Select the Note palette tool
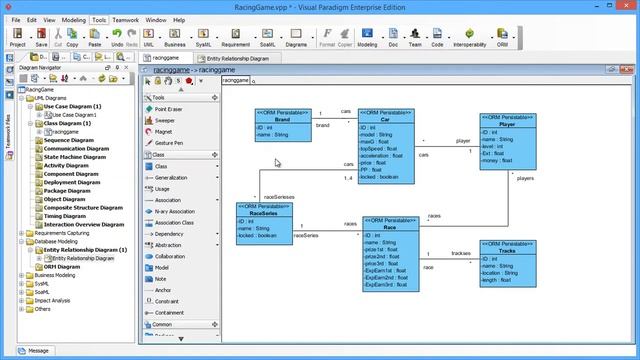The width and height of the screenshot is (640, 360). [155, 279]
